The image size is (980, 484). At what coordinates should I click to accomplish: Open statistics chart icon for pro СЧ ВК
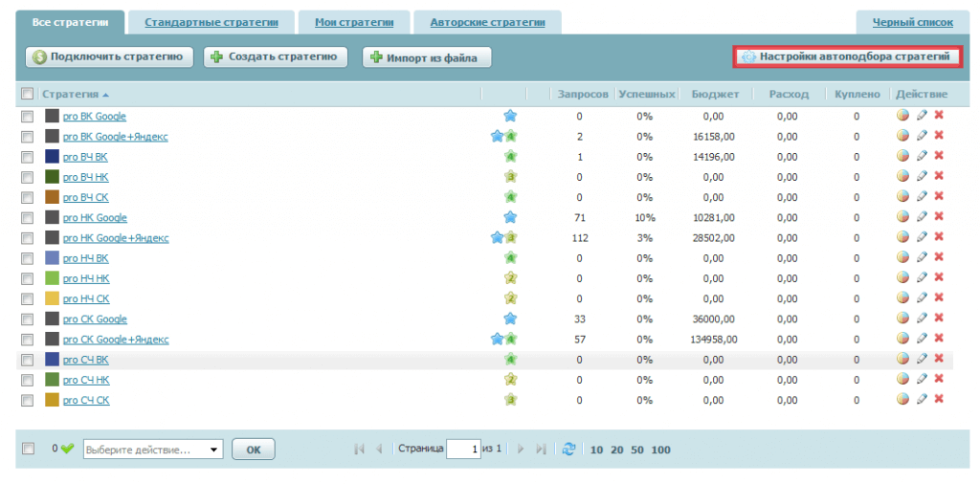[902, 359]
